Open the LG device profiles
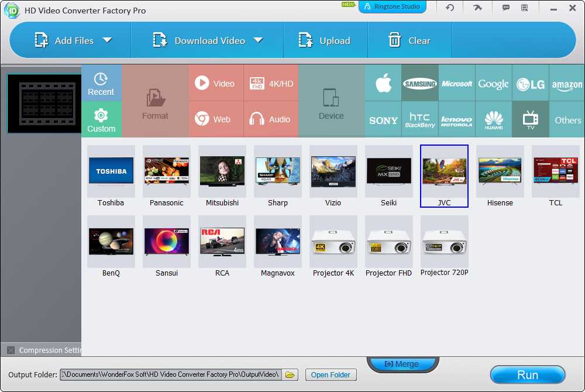585x392 pixels. (x=531, y=84)
